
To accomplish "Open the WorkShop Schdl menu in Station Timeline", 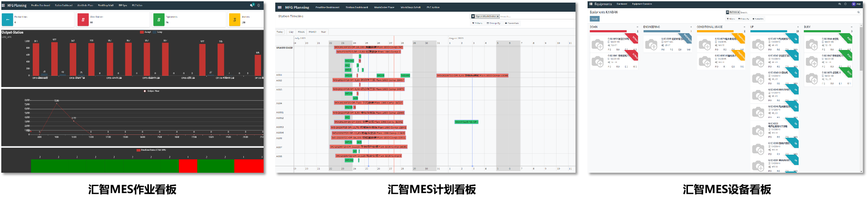I will (x=410, y=7).
